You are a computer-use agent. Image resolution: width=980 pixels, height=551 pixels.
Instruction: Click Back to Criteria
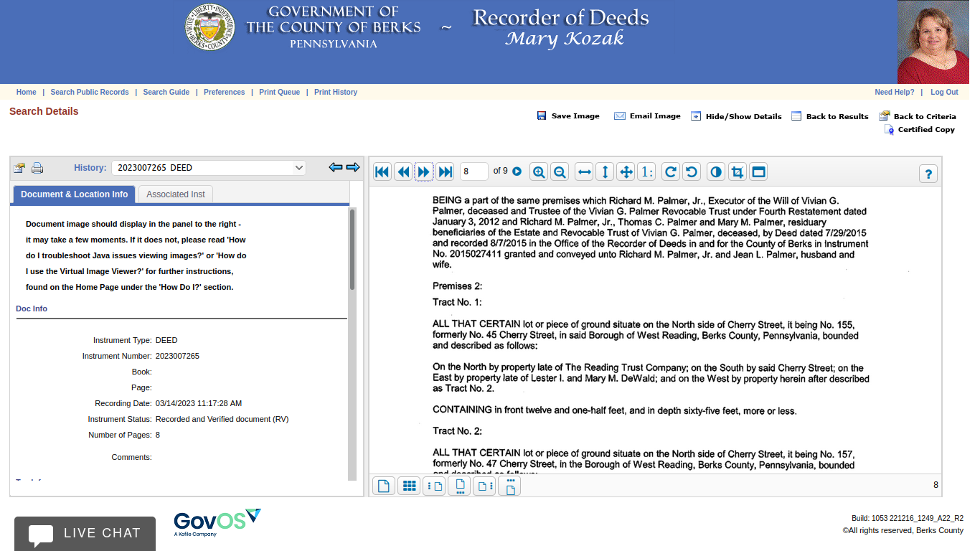(x=918, y=116)
